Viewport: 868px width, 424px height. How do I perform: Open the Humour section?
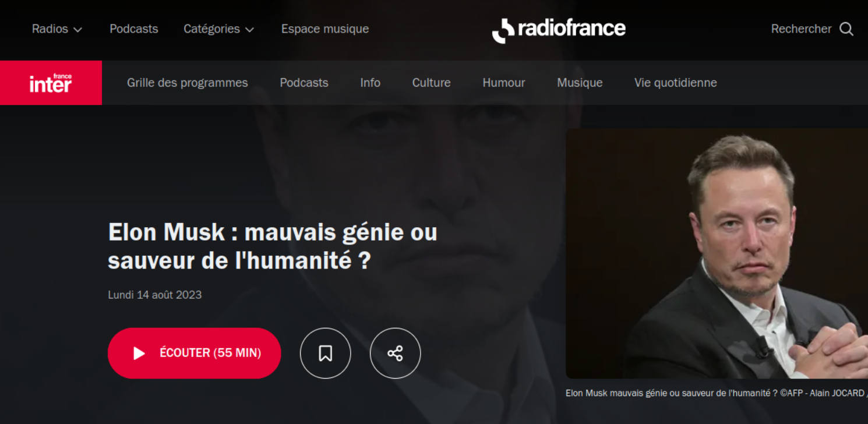click(504, 83)
